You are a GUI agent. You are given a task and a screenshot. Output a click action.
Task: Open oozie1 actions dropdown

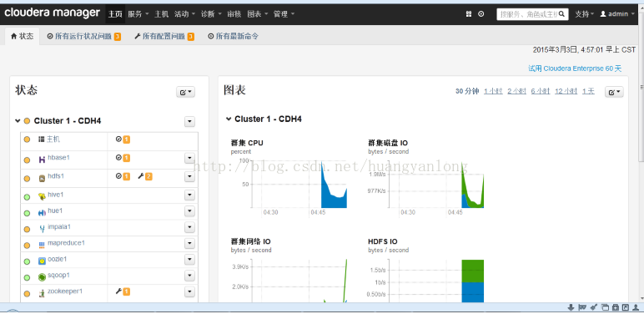click(189, 260)
